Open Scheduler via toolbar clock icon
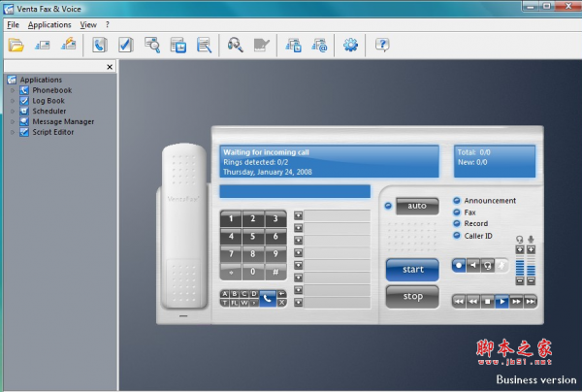 pos(178,46)
